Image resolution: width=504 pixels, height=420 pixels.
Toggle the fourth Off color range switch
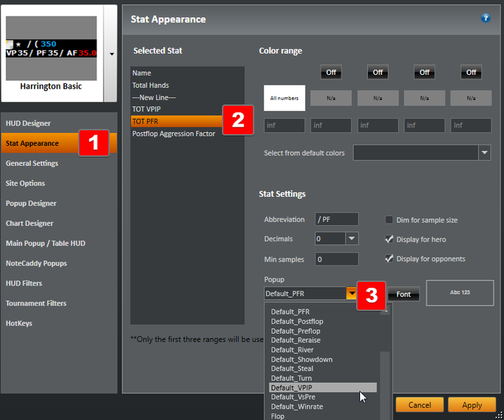471,72
